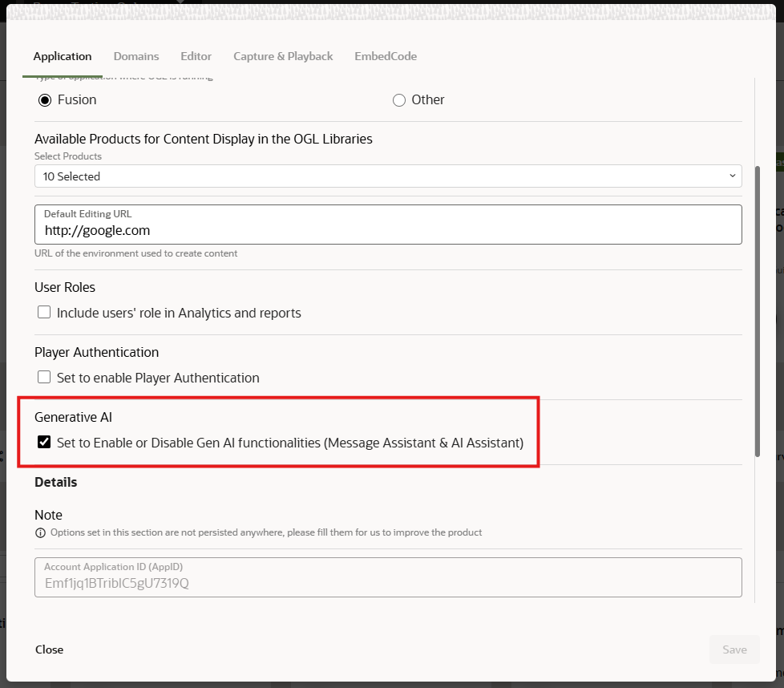The image size is (784, 688).
Task: Disable the Gen AI functionalities checkbox
Action: pyautogui.click(x=44, y=441)
